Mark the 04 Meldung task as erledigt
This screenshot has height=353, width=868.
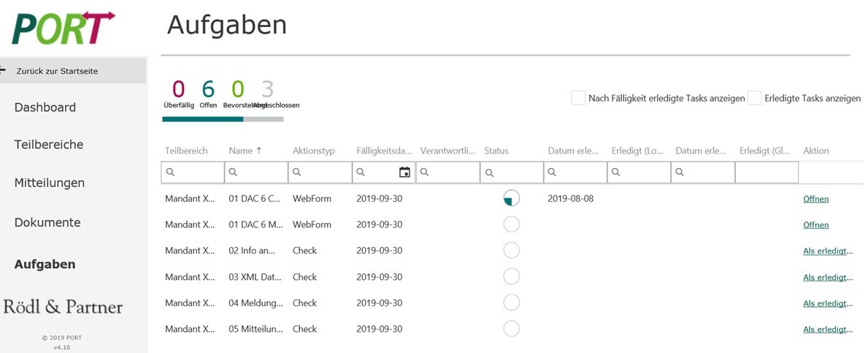click(x=827, y=303)
